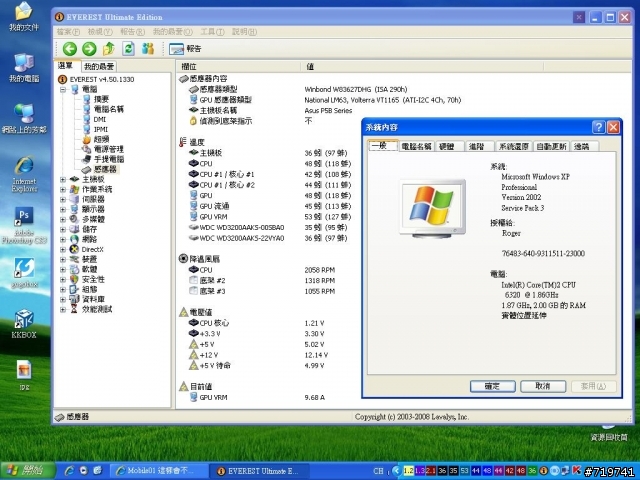Switch to 自動更新 tab in 系統內容
Image resolution: width=640 pixels, height=480 pixels.
551,147
